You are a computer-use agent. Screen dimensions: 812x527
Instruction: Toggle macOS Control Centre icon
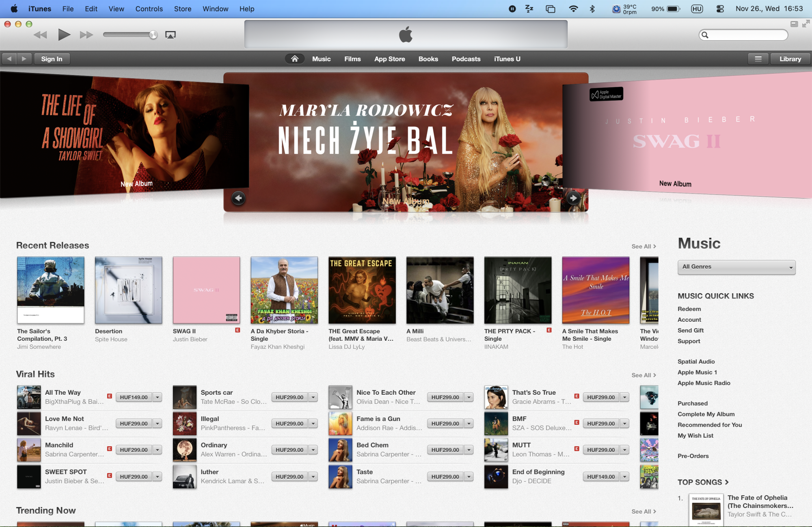click(x=720, y=9)
